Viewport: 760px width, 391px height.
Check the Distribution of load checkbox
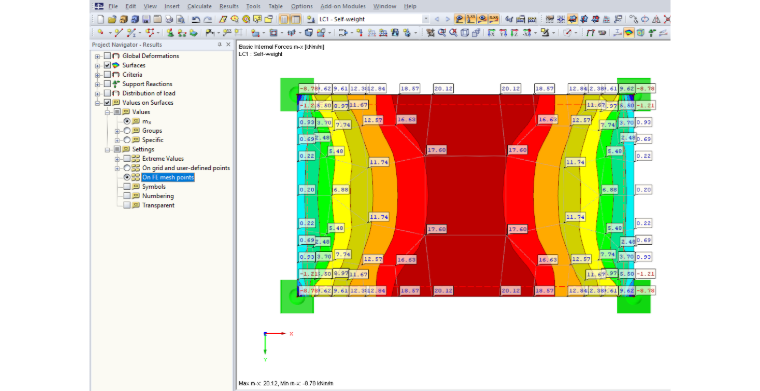[x=108, y=93]
